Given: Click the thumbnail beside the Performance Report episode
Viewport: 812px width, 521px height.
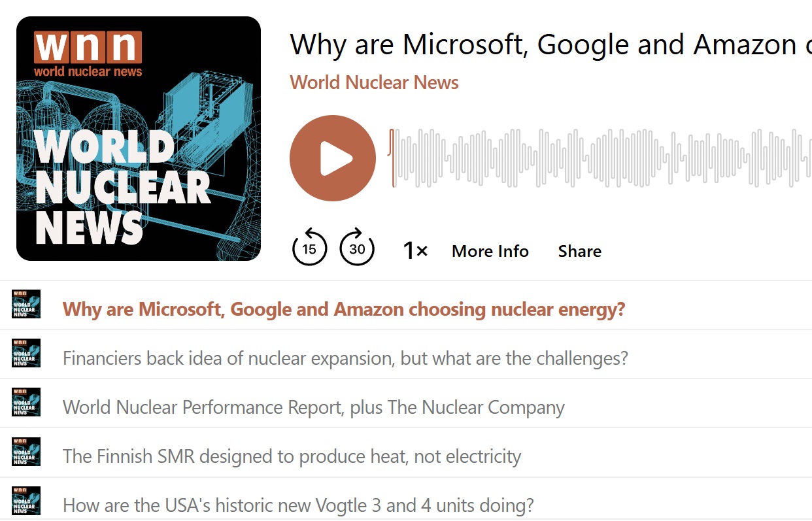Looking at the screenshot, I should (26, 402).
